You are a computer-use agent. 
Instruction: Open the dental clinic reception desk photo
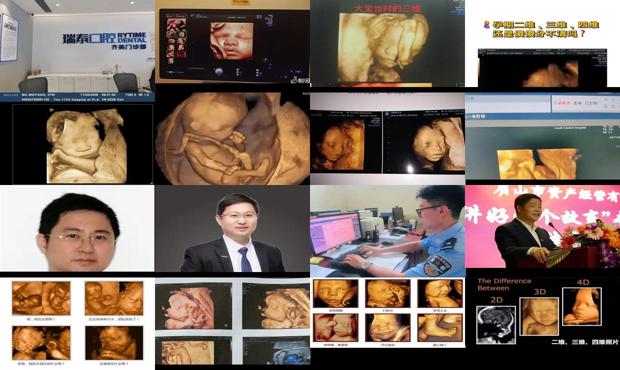tap(77, 46)
